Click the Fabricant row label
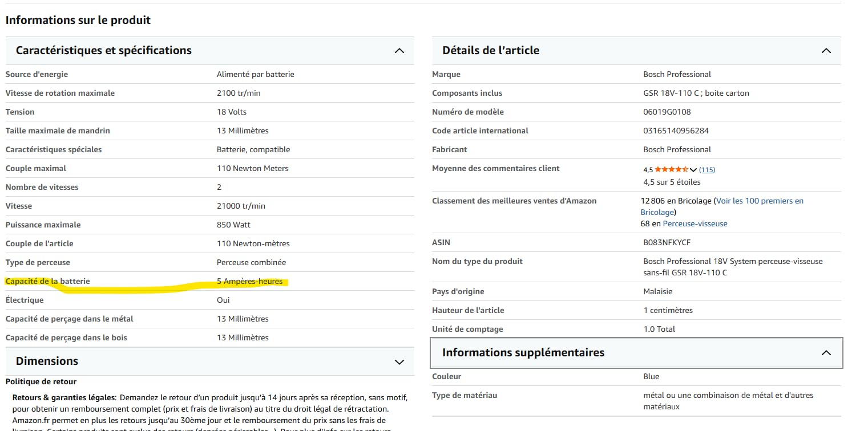This screenshot has width=868, height=431. [x=450, y=150]
